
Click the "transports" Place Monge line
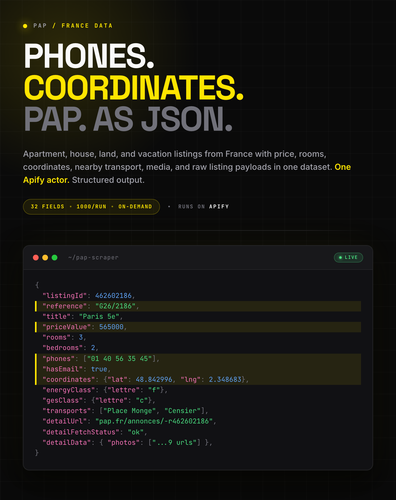125,411
